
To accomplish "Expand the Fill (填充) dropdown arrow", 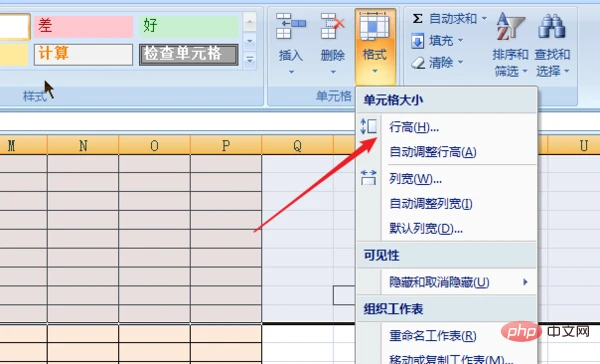I will 460,40.
